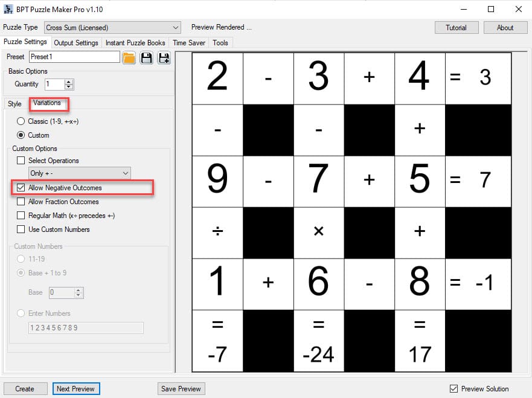Screen dimensions: 532x398
Task: Click the Next Preview button
Action: tap(76, 388)
